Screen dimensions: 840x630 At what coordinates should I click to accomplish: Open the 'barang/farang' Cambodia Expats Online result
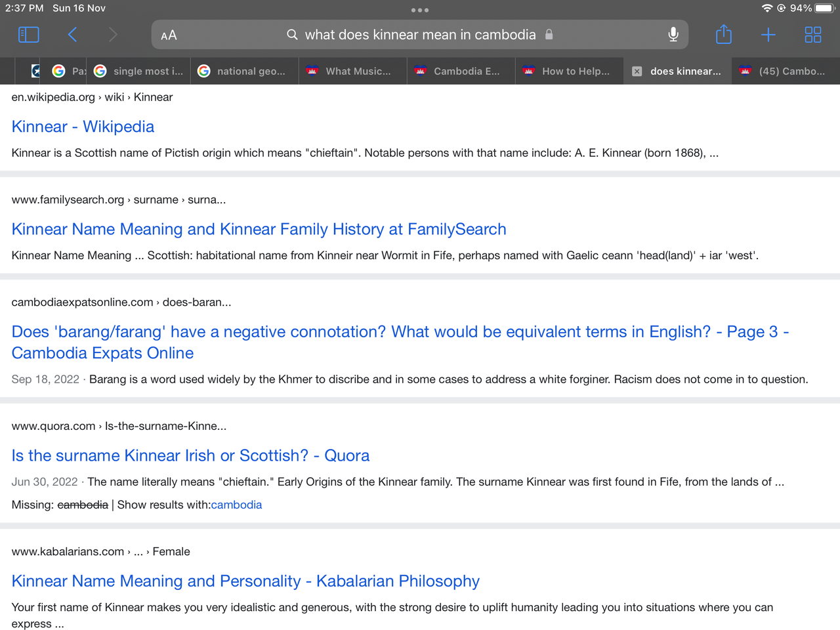click(400, 342)
